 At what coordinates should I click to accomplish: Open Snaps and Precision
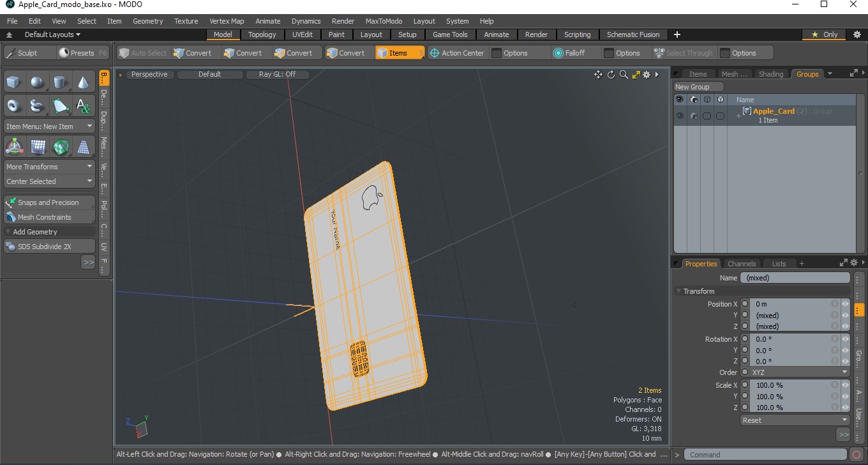pyautogui.click(x=49, y=202)
